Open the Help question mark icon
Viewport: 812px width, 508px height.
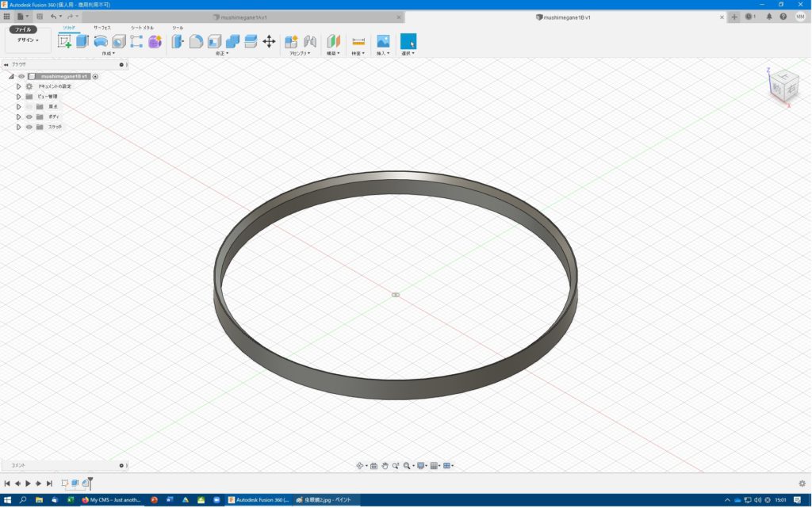[x=783, y=17]
